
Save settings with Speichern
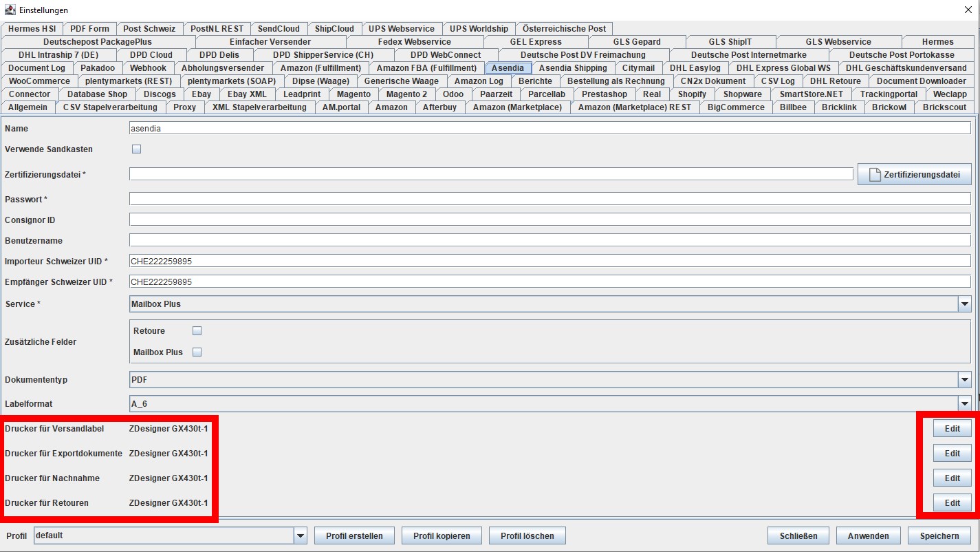[939, 536]
